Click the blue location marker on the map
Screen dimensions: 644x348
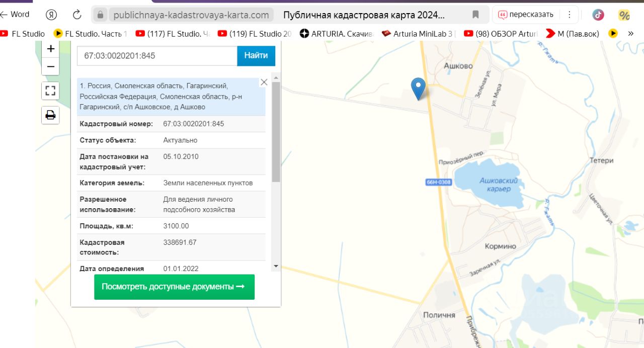(x=418, y=89)
